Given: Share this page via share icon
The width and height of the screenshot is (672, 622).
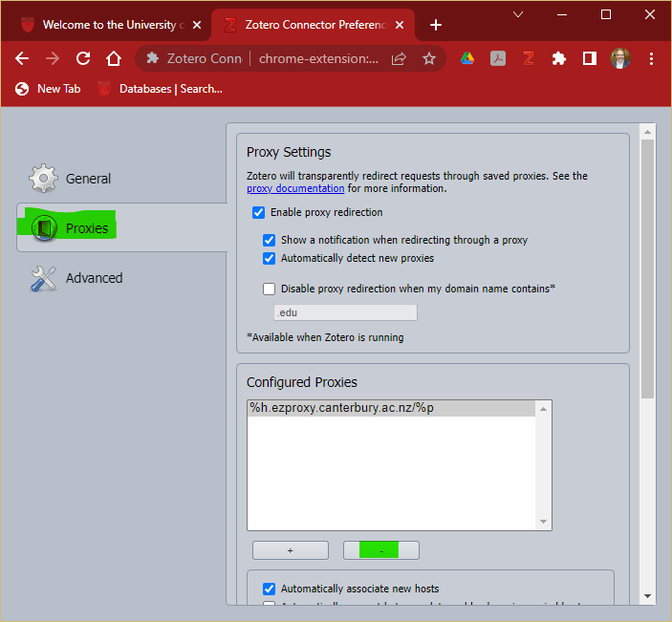Looking at the screenshot, I should [x=399, y=58].
